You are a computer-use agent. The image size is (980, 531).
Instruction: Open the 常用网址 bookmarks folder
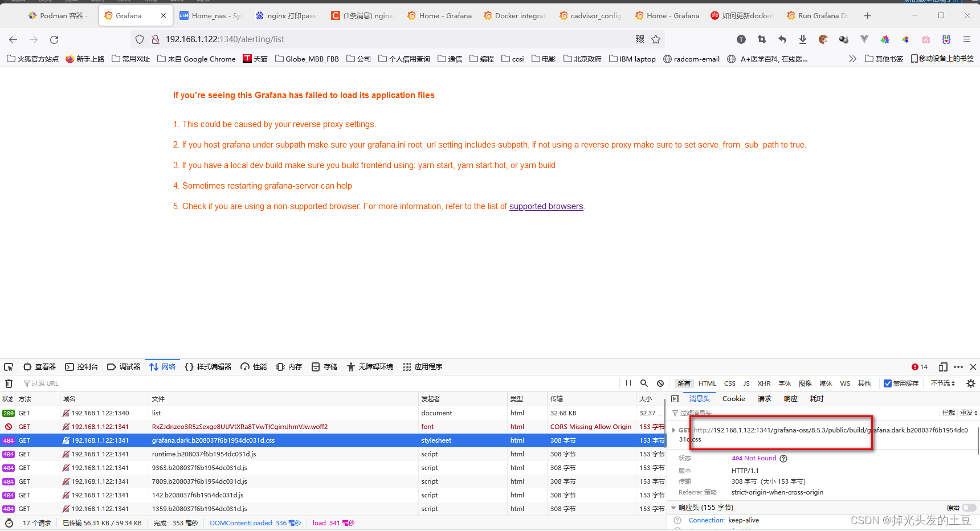pos(131,59)
